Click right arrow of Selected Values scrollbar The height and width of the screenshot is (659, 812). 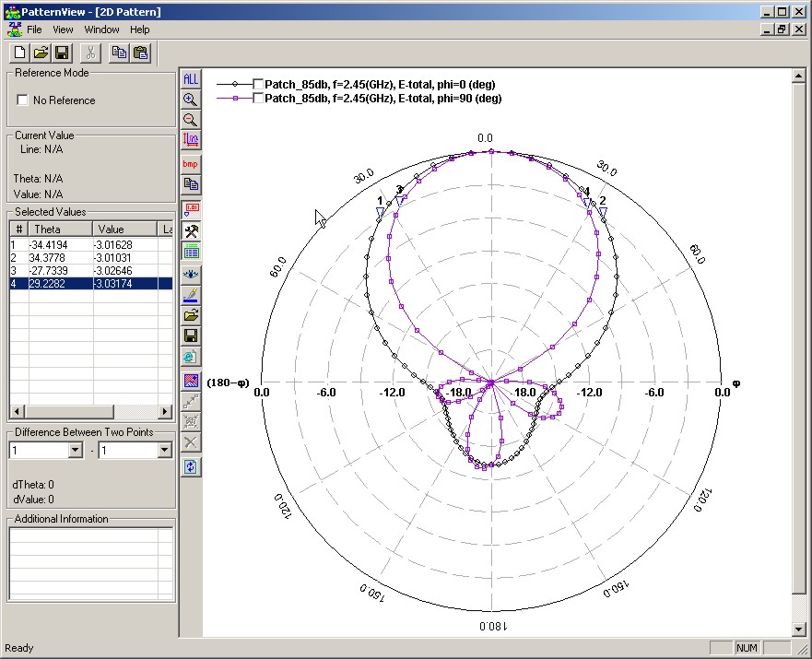click(x=165, y=411)
